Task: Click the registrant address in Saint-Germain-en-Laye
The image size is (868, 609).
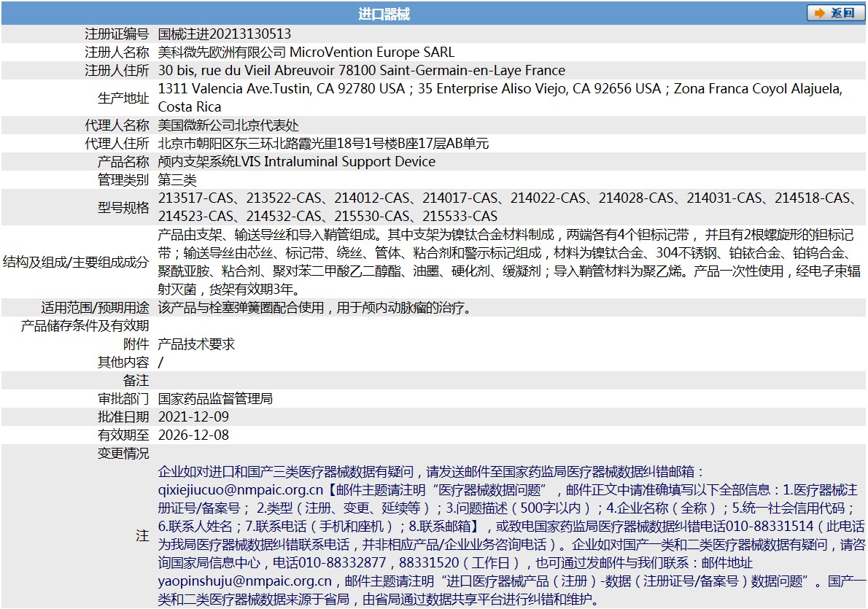Action: click(362, 70)
